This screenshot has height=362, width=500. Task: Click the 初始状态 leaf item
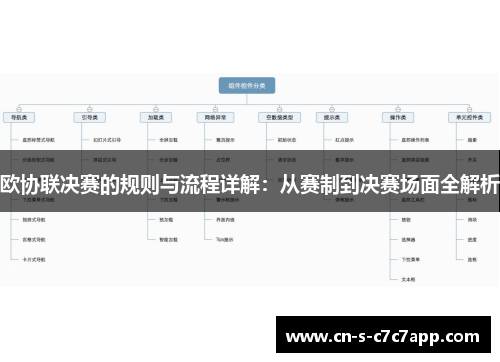[287, 140]
